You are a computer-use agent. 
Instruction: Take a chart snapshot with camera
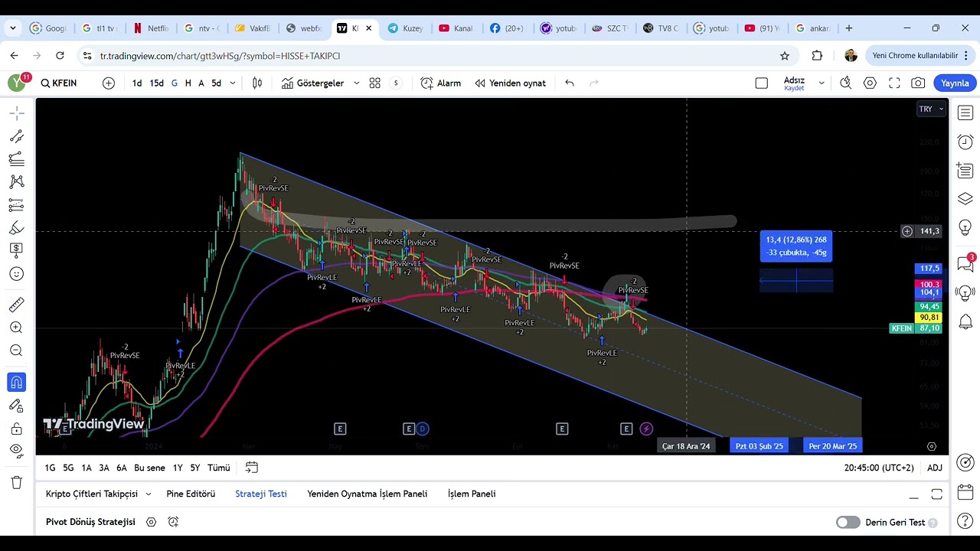(x=918, y=83)
